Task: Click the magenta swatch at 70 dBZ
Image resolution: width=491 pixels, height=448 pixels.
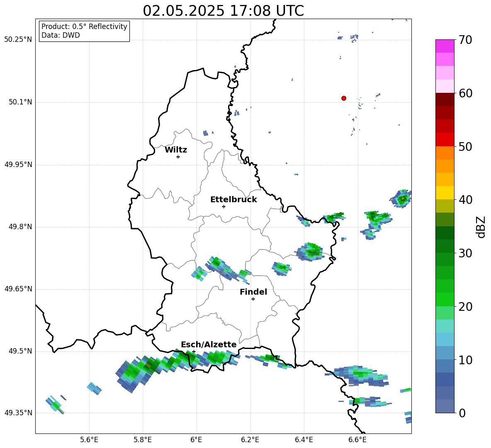Action: pos(445,46)
